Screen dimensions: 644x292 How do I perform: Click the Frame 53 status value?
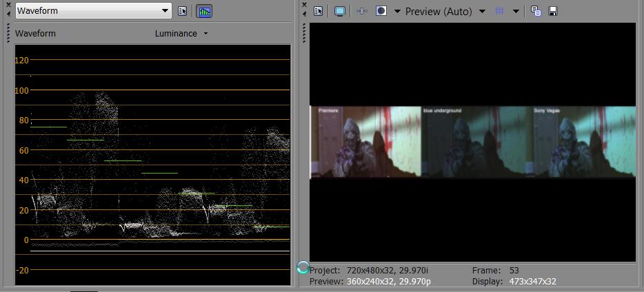click(x=514, y=271)
